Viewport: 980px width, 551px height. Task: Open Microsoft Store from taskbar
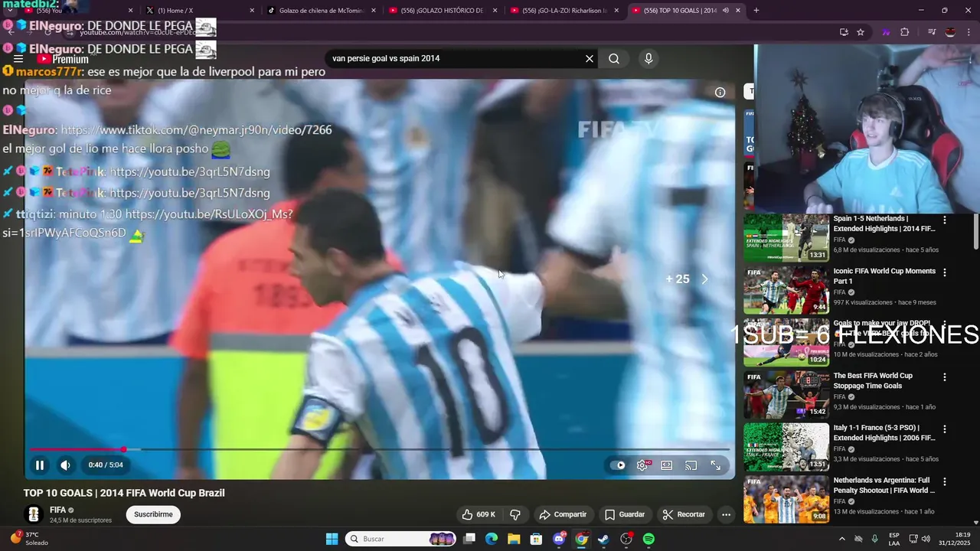click(536, 539)
